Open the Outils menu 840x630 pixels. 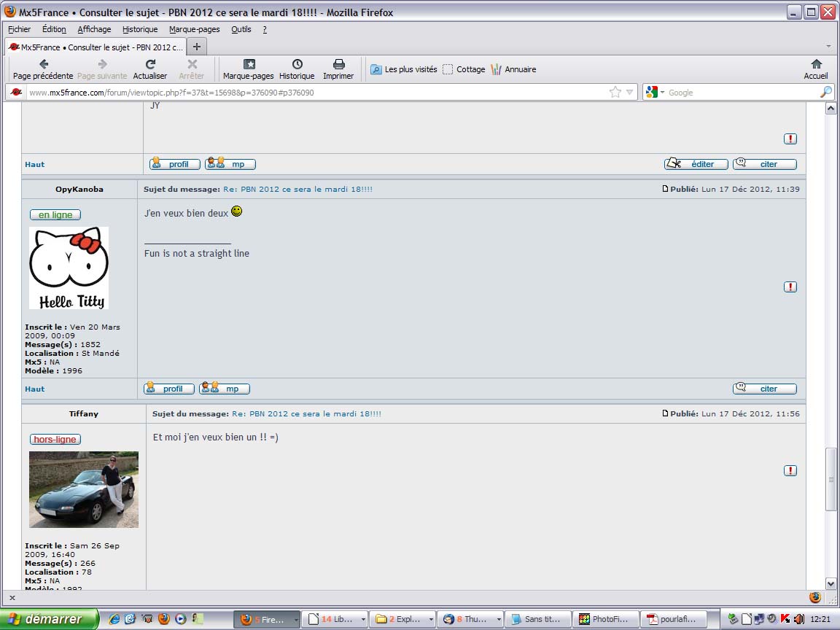pyautogui.click(x=241, y=29)
